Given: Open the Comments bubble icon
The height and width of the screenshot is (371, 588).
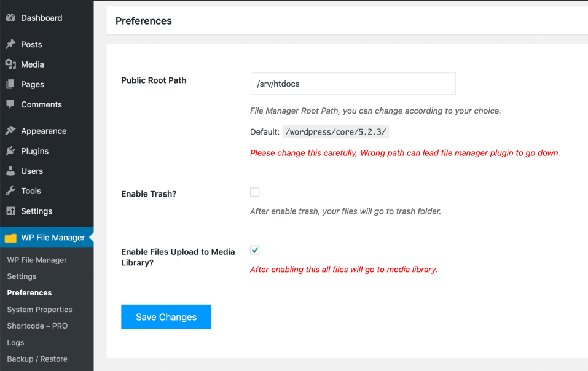Looking at the screenshot, I should click(10, 104).
